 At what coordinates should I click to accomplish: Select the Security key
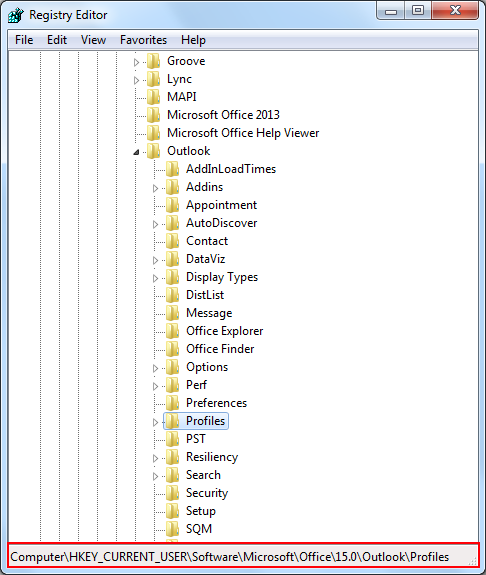207,493
